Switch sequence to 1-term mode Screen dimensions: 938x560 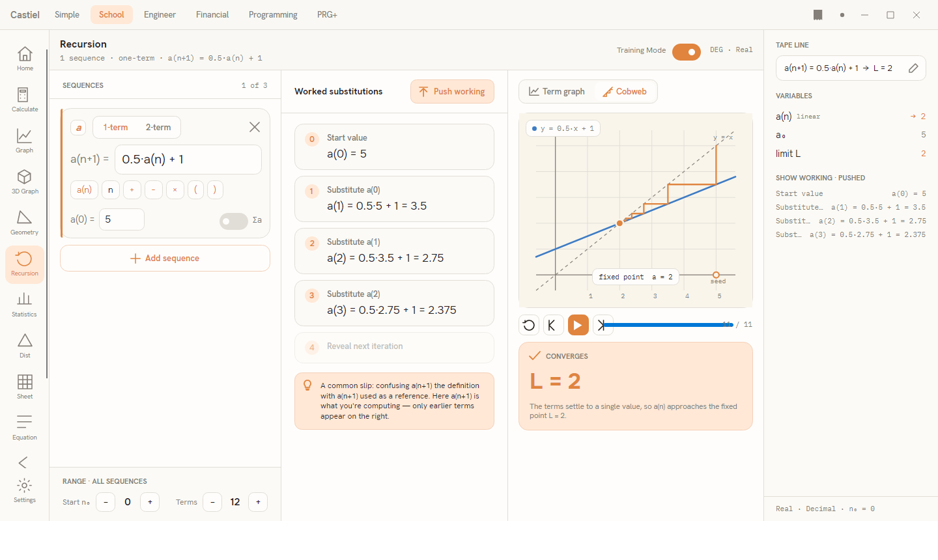pos(115,128)
